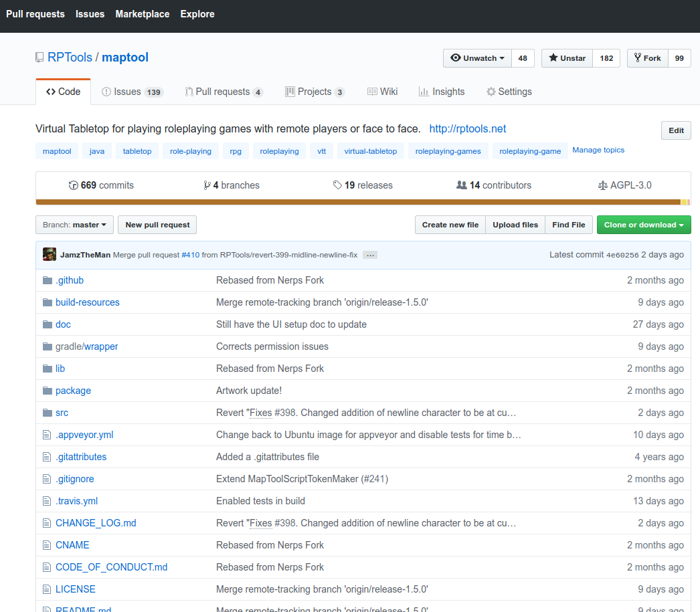Open the http://rptools.net link

(467, 129)
